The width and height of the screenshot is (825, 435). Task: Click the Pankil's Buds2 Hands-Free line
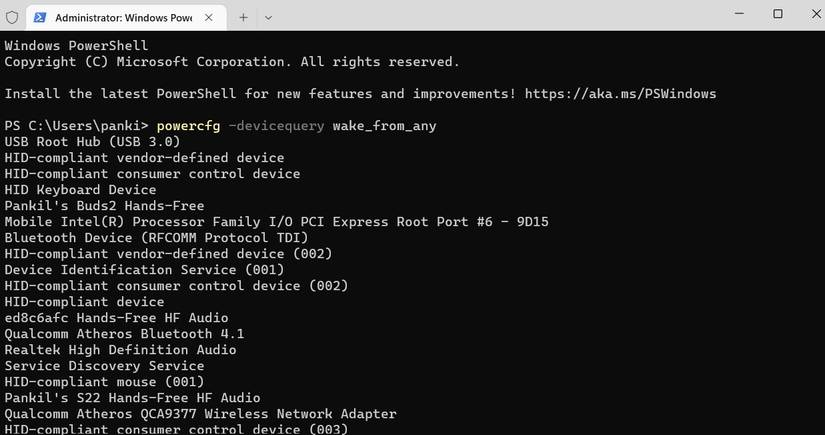coord(104,206)
